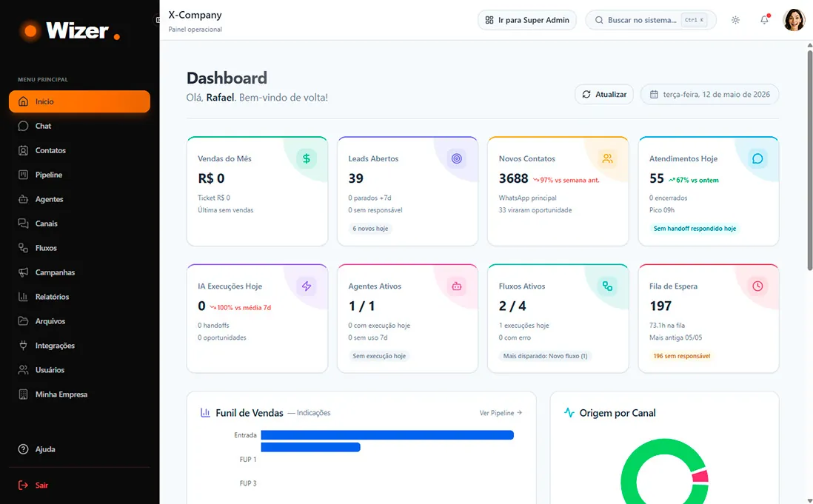This screenshot has width=813, height=504.
Task: Select Agentes in the main menu
Action: (79, 199)
